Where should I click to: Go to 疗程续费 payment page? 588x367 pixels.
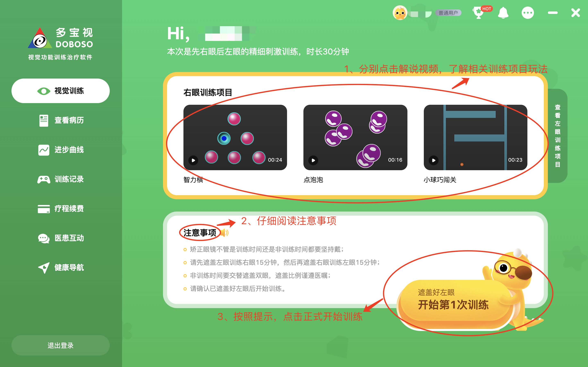[60, 208]
